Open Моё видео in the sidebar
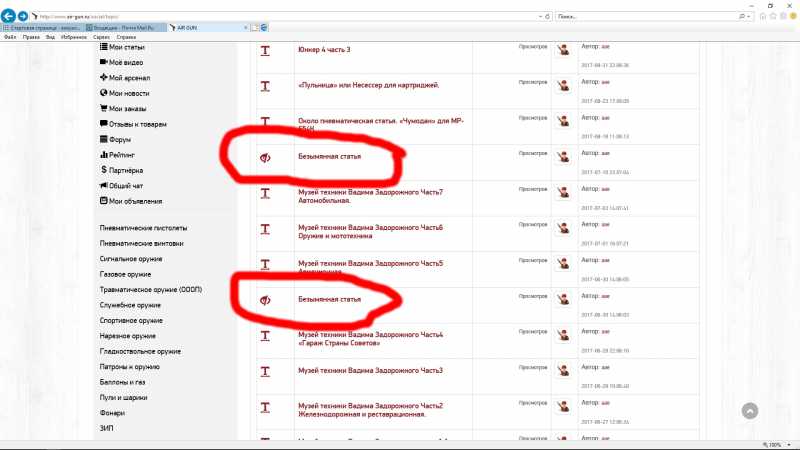Screen dimensions: 800x450 coord(121,62)
